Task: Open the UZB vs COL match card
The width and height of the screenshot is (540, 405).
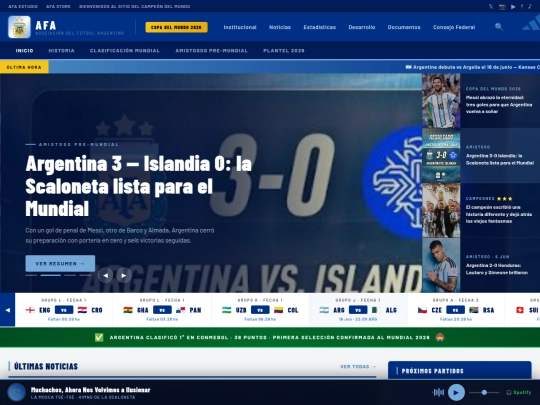Action: click(260, 310)
